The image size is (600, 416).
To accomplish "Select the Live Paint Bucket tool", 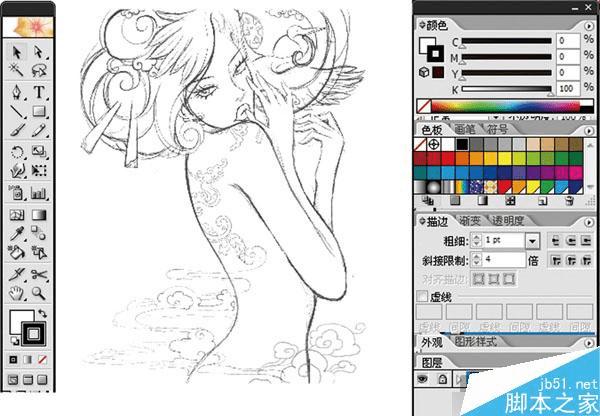I will pyautogui.click(x=17, y=252).
